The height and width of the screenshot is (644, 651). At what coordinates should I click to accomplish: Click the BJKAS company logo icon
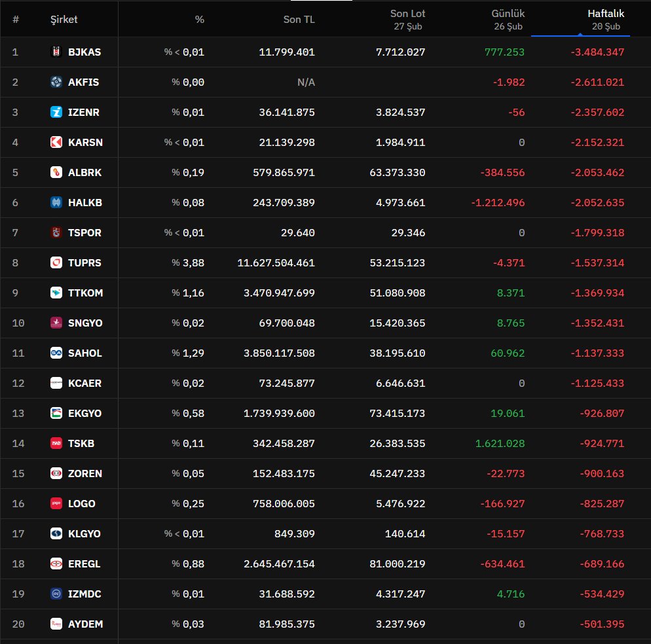[x=56, y=52]
